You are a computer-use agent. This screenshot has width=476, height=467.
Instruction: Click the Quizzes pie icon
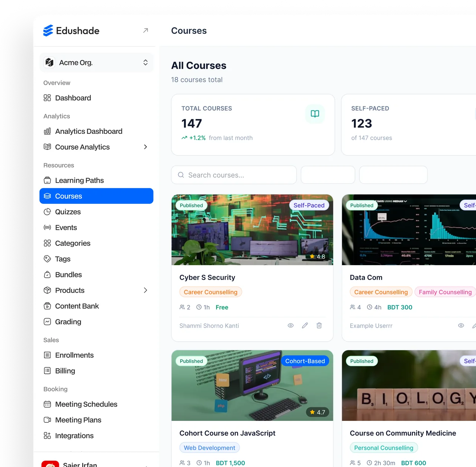click(47, 212)
